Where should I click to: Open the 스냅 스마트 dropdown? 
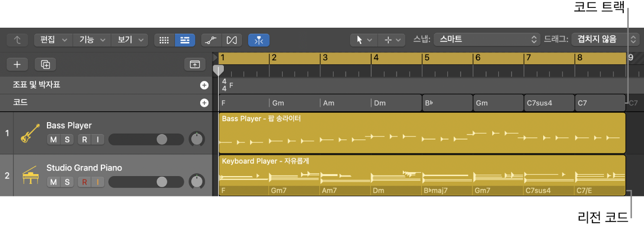pos(487,40)
